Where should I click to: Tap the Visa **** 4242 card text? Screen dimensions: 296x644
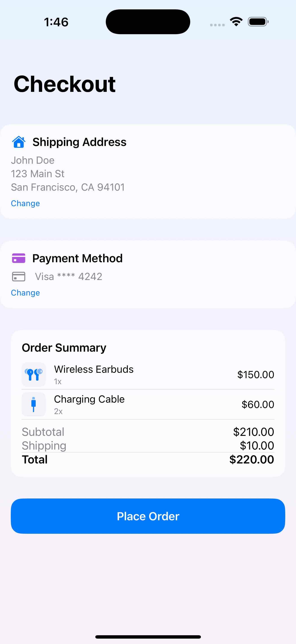coord(69,277)
